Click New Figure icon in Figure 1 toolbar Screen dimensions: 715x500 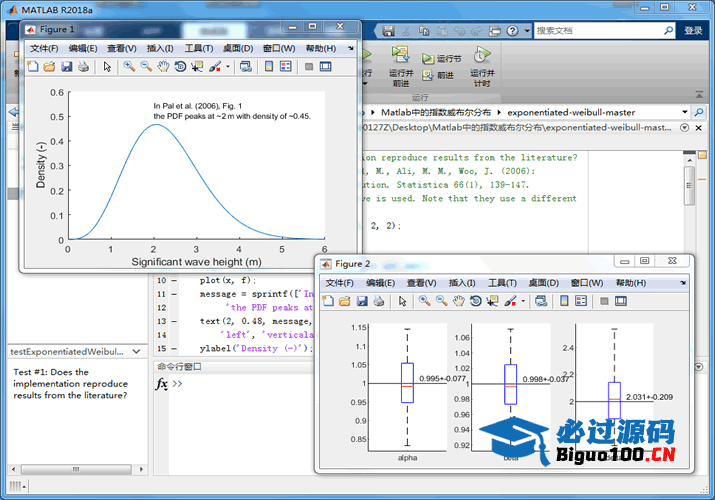coord(33,67)
